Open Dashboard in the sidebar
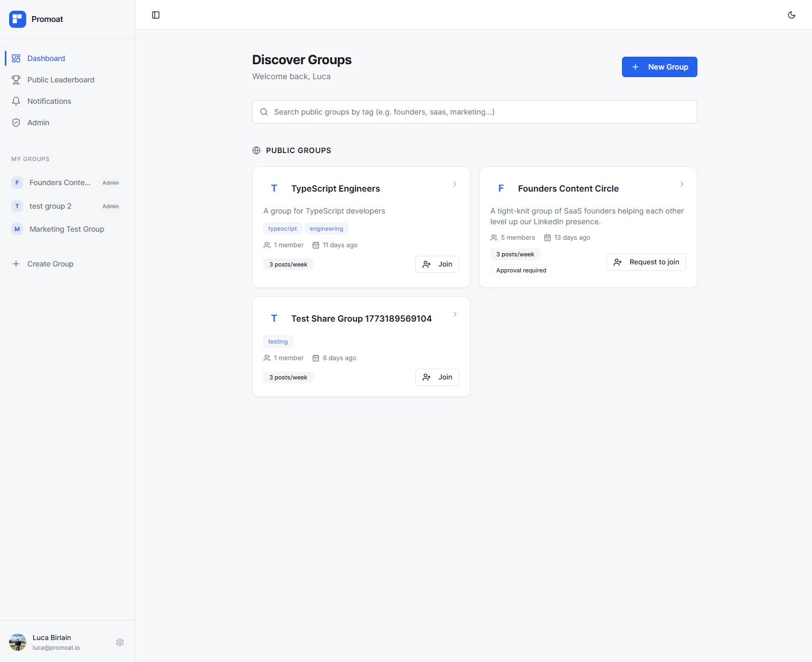812x662 pixels. tap(67, 58)
